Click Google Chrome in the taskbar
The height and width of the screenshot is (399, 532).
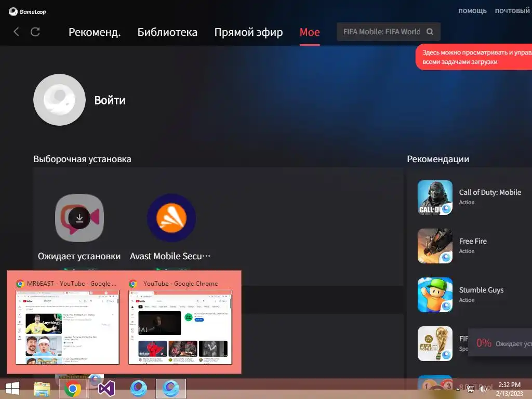pos(73,389)
